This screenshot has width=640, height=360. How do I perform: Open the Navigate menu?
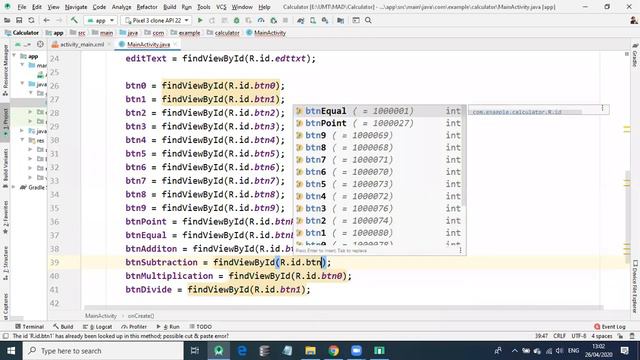(x=76, y=7)
